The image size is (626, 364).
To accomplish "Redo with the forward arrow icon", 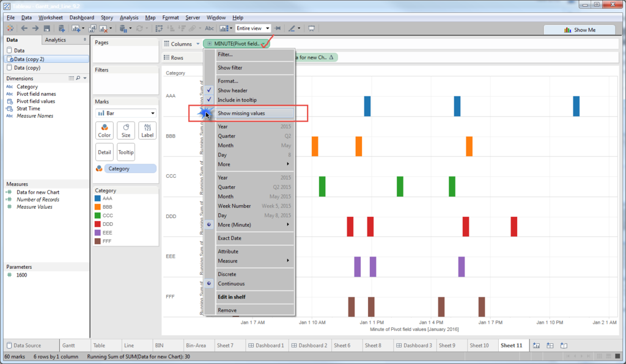I will (35, 28).
